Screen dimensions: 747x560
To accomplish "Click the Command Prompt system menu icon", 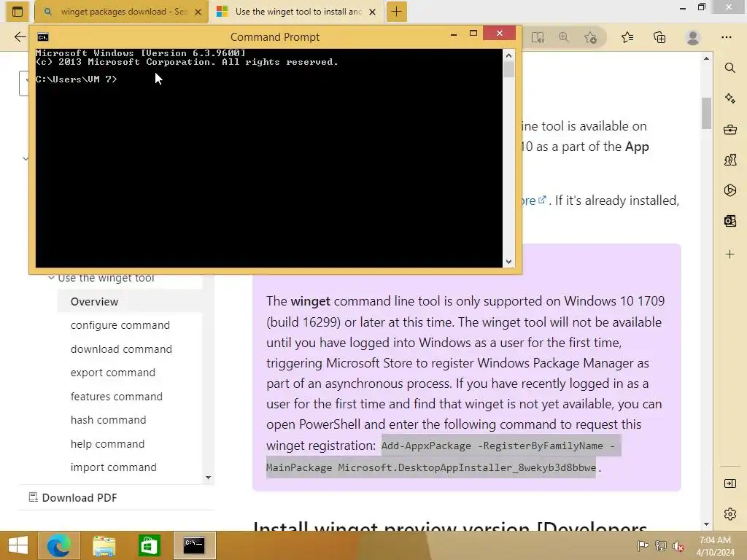I will (x=43, y=37).
